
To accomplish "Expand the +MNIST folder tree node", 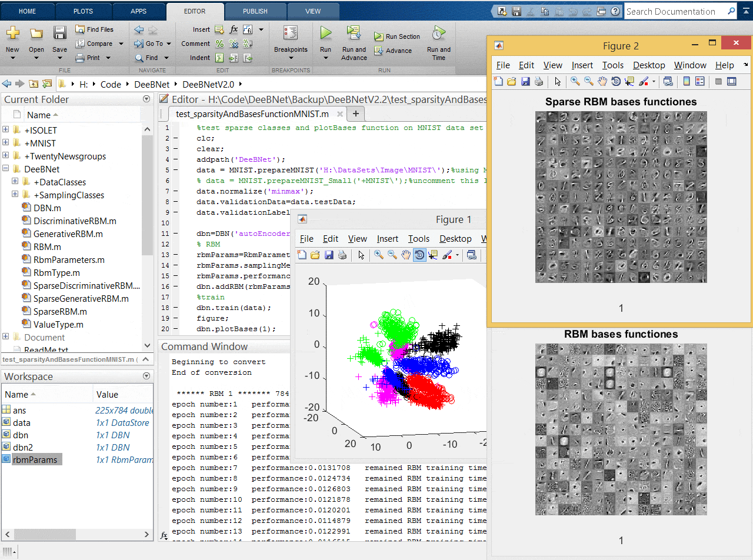I will coord(6,143).
